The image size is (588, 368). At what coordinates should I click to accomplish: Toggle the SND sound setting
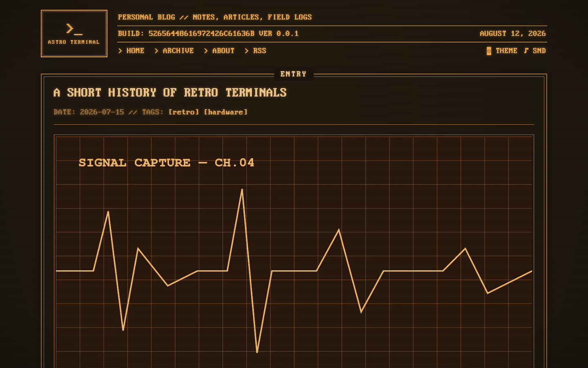click(x=535, y=51)
